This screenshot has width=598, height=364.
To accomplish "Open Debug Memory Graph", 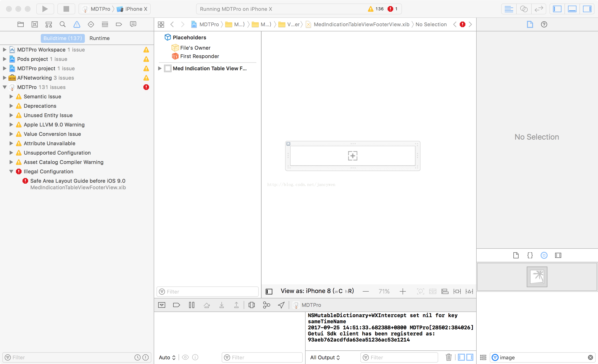I will (266, 305).
